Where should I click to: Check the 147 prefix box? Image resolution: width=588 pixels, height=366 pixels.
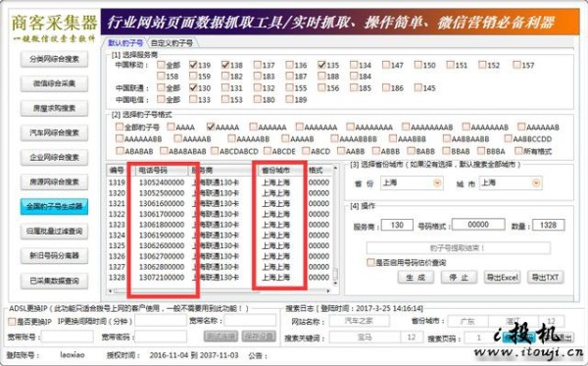point(386,65)
